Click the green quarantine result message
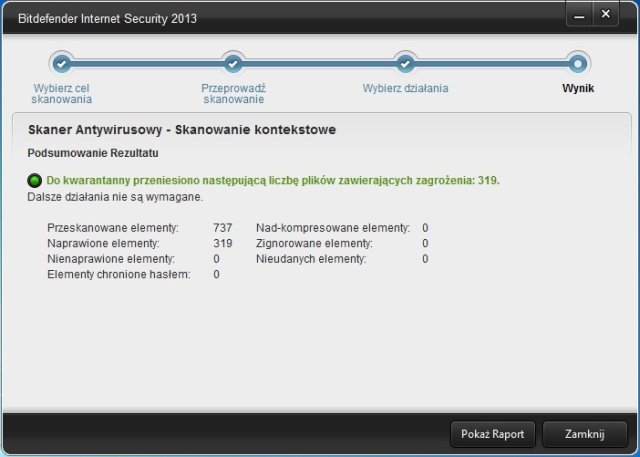This screenshot has height=457, width=640. tap(273, 181)
